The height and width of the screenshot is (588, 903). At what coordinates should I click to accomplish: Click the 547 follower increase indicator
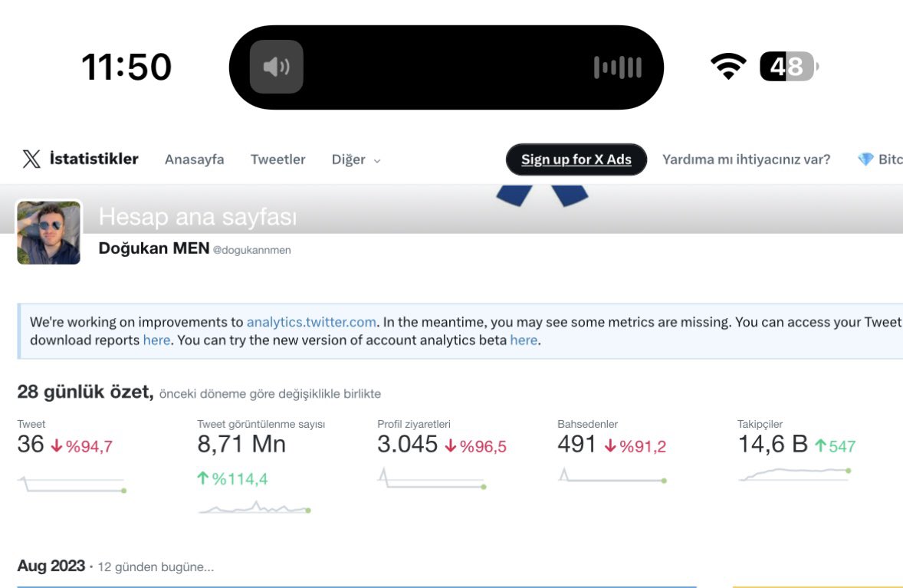[x=836, y=446]
